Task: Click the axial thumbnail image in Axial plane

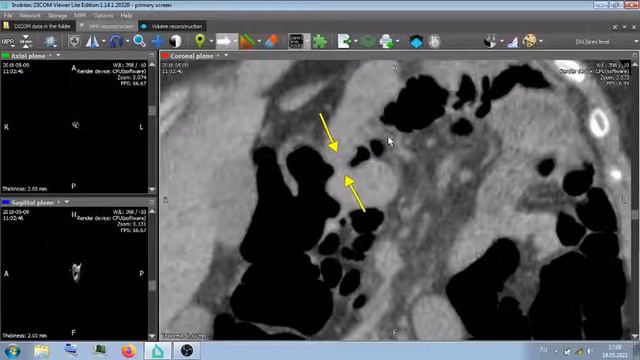Action: tap(76, 125)
